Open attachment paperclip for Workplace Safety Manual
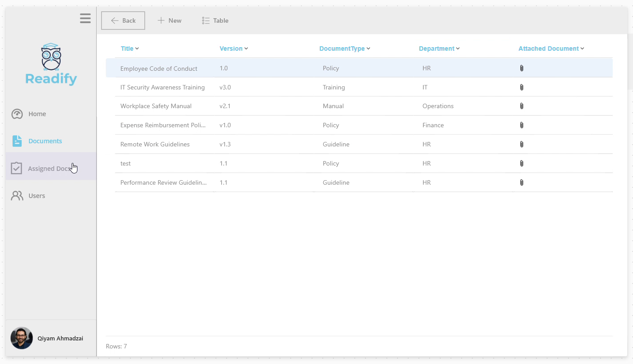Viewport: 633px width, 364px height. [522, 106]
